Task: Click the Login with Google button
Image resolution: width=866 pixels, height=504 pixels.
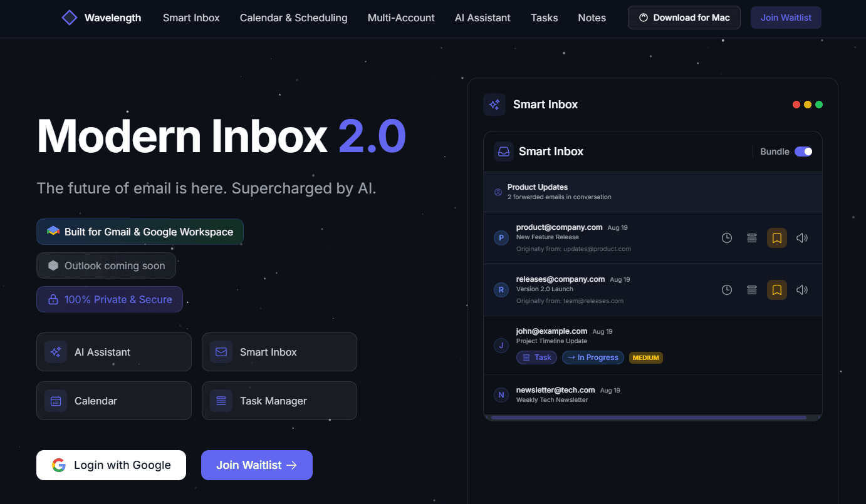Action: pos(111,465)
